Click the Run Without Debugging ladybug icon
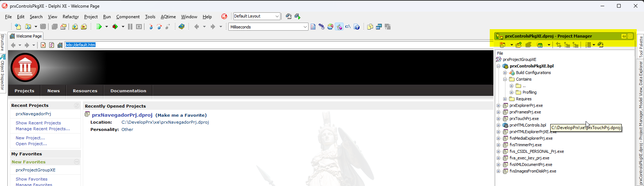Image resolution: width=644 pixels, height=186 pixels. (x=115, y=27)
